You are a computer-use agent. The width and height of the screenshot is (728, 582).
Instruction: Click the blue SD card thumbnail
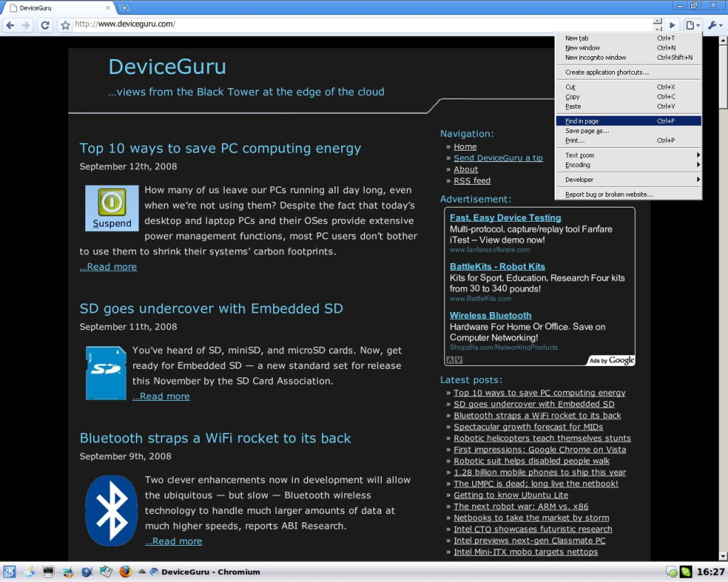pos(106,373)
